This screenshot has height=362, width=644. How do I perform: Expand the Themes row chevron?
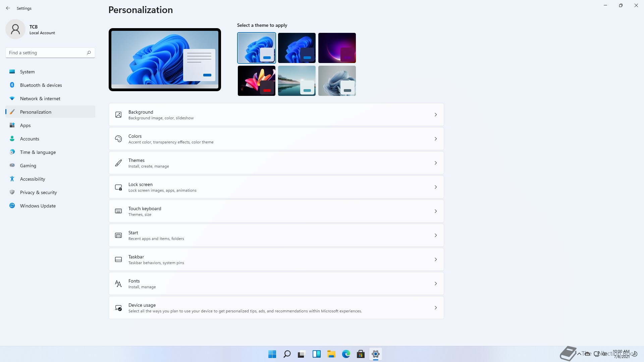click(436, 163)
